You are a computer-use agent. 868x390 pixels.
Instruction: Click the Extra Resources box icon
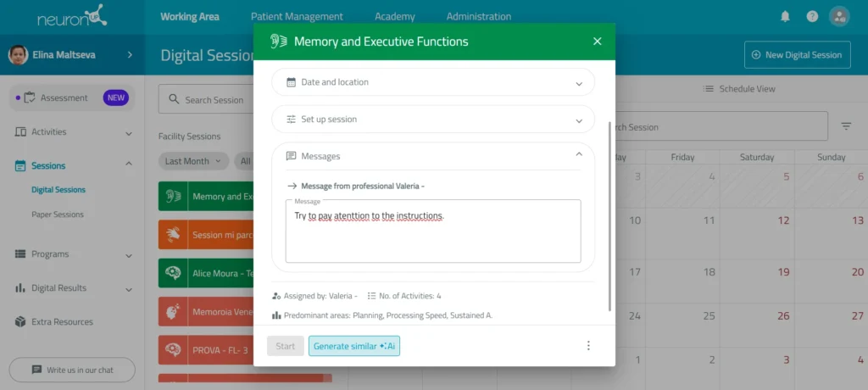pos(20,322)
